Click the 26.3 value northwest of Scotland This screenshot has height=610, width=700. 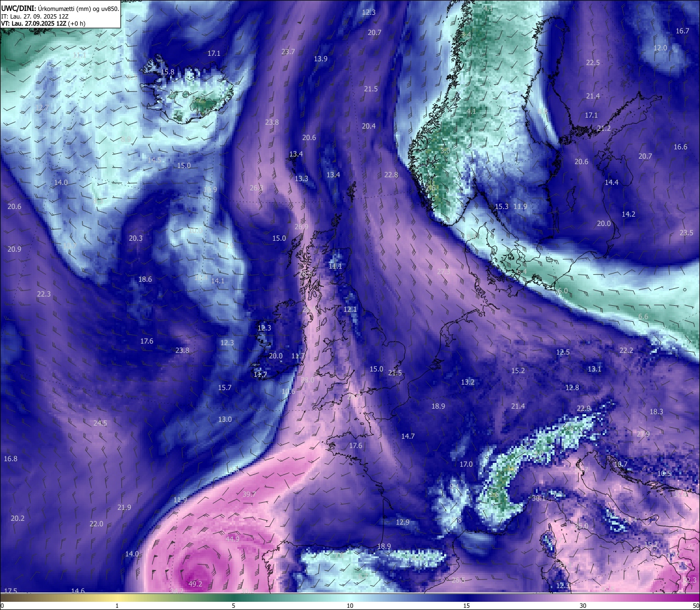point(256,188)
